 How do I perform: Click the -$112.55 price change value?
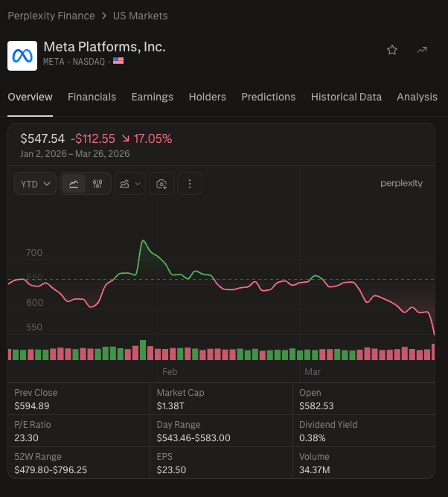(93, 138)
